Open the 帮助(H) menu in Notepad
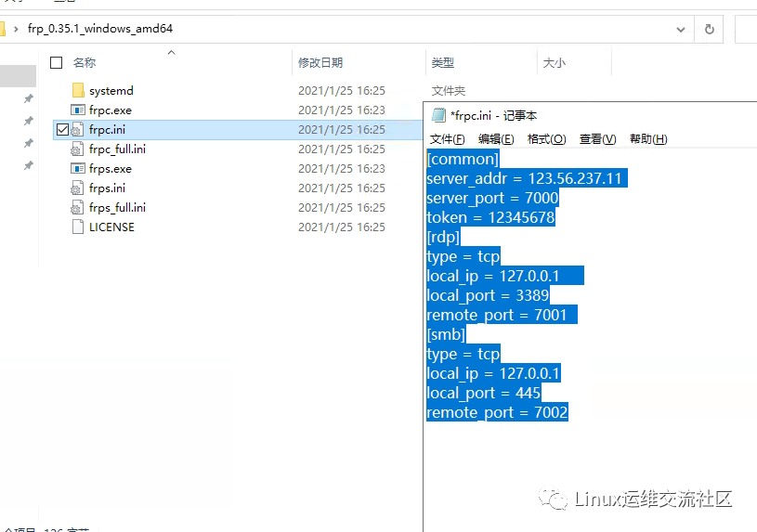 click(x=648, y=139)
